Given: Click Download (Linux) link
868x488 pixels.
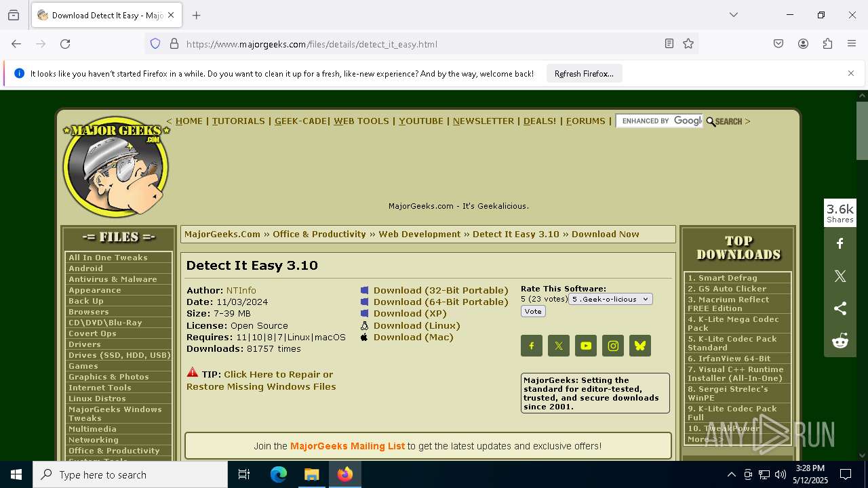Looking at the screenshot, I should (417, 325).
